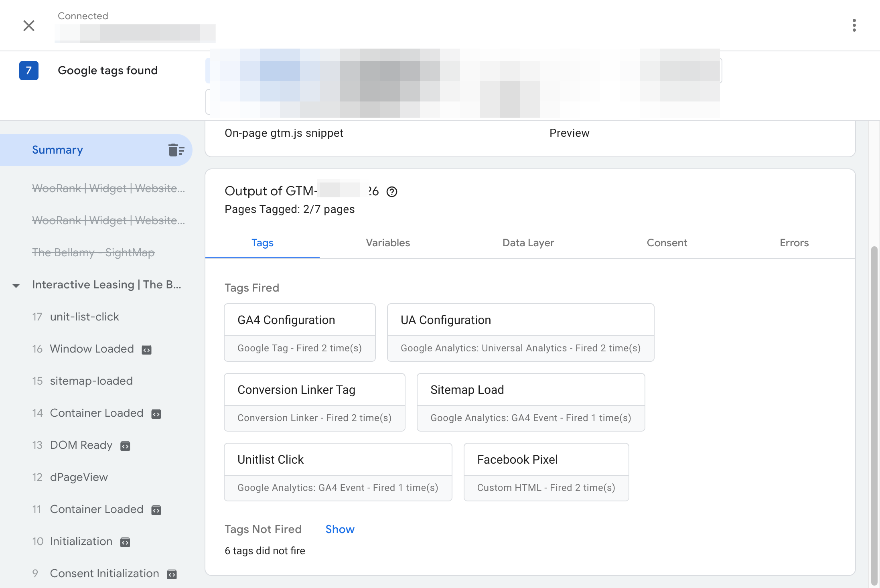Select the unit-list-click event

pos(84,317)
